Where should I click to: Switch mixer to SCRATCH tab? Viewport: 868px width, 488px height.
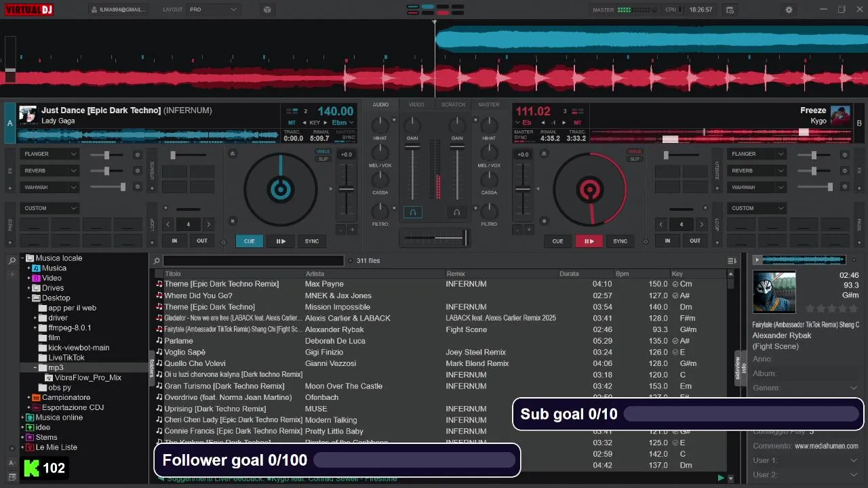point(453,104)
